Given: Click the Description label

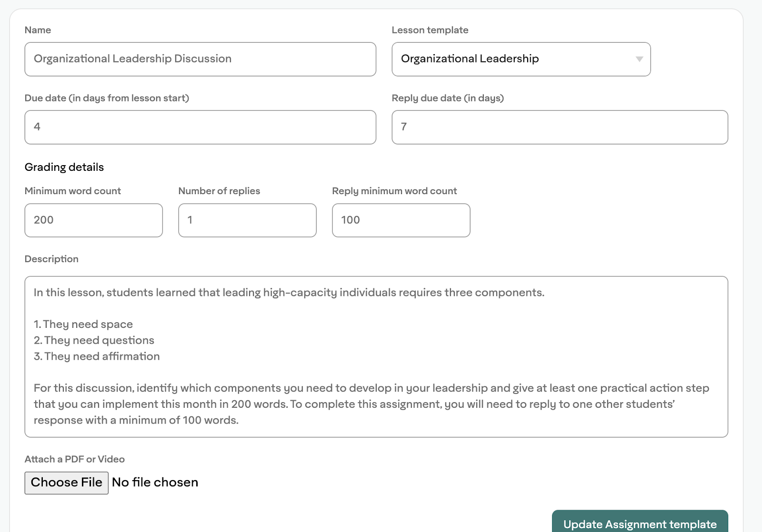Looking at the screenshot, I should coord(51,259).
